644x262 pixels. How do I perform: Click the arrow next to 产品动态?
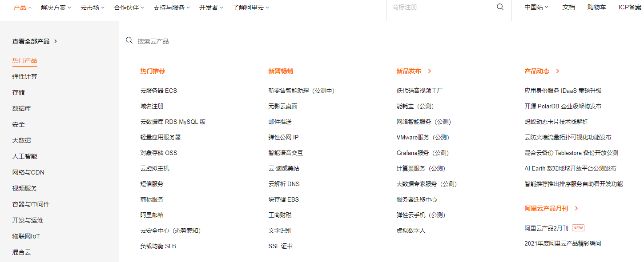click(x=558, y=71)
